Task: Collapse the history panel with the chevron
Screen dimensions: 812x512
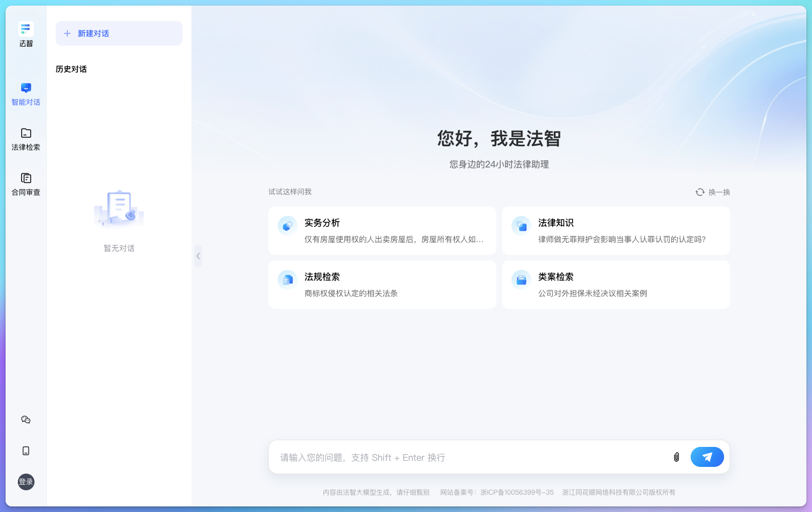Action: tap(198, 256)
